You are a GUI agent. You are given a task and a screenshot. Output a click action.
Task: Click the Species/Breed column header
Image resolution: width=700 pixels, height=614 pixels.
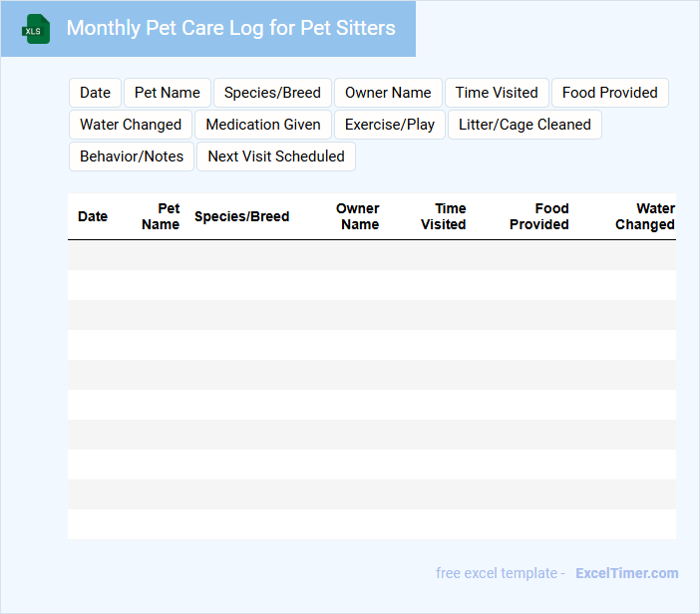[x=241, y=216]
